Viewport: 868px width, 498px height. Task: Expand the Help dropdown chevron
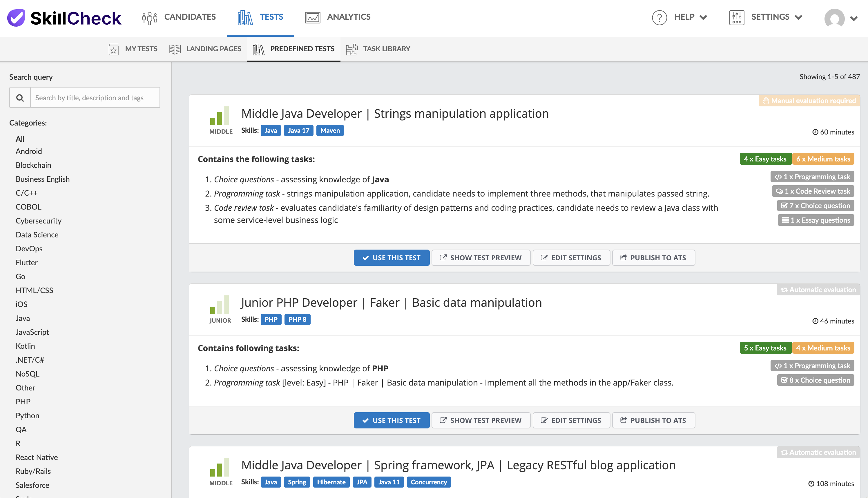tap(704, 17)
